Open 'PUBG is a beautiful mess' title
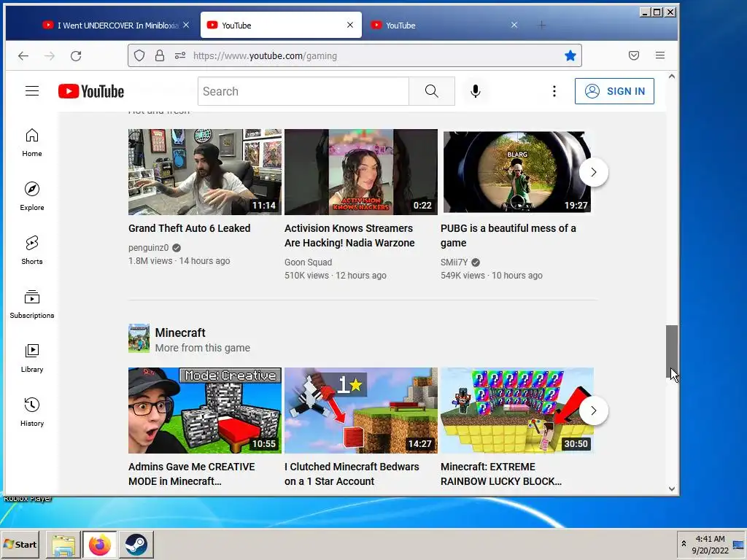 pos(508,236)
